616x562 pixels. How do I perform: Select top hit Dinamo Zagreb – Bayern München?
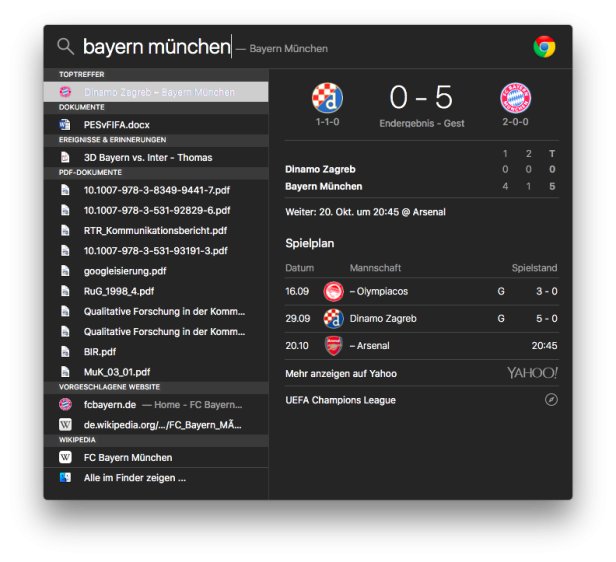(156, 92)
